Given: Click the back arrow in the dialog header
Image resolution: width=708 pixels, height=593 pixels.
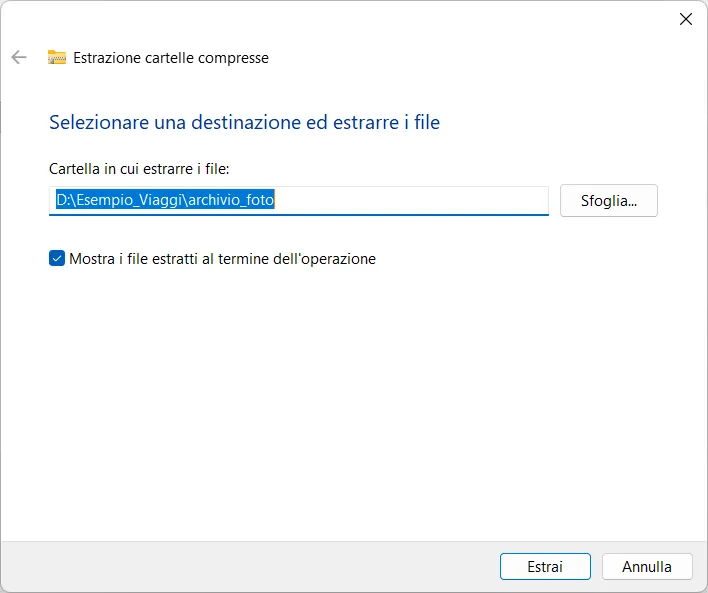Looking at the screenshot, I should 19,57.
